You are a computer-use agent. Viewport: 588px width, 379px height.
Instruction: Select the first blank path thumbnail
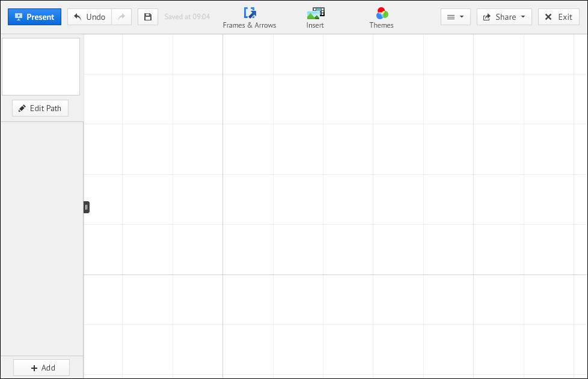(x=41, y=67)
